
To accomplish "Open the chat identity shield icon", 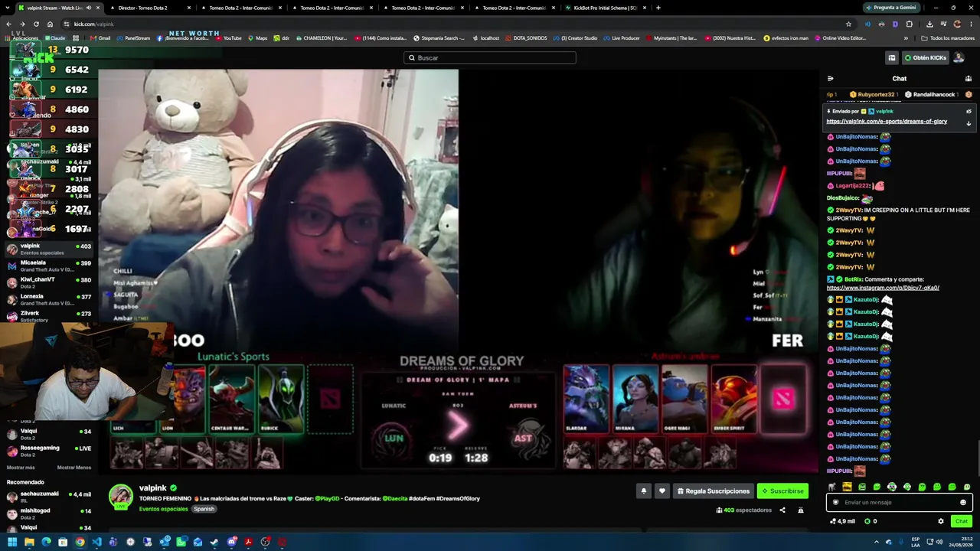I will tap(835, 503).
